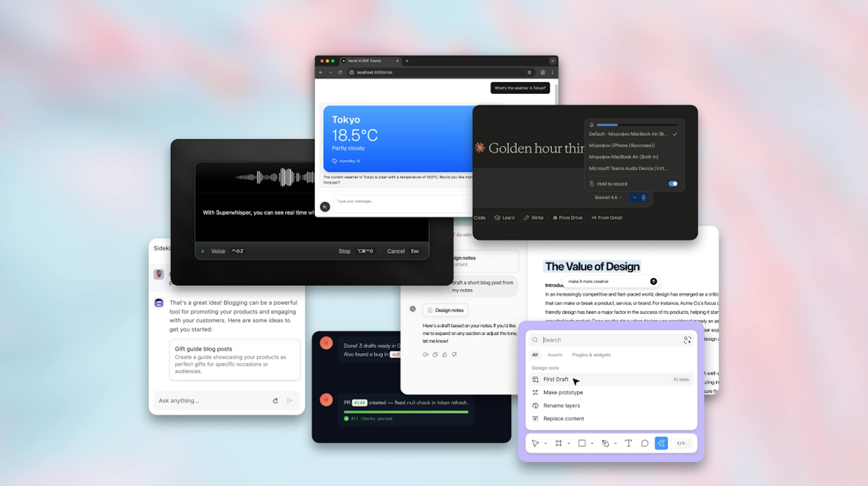
Task: Select the Rectangle shape tool
Action: coord(582,443)
